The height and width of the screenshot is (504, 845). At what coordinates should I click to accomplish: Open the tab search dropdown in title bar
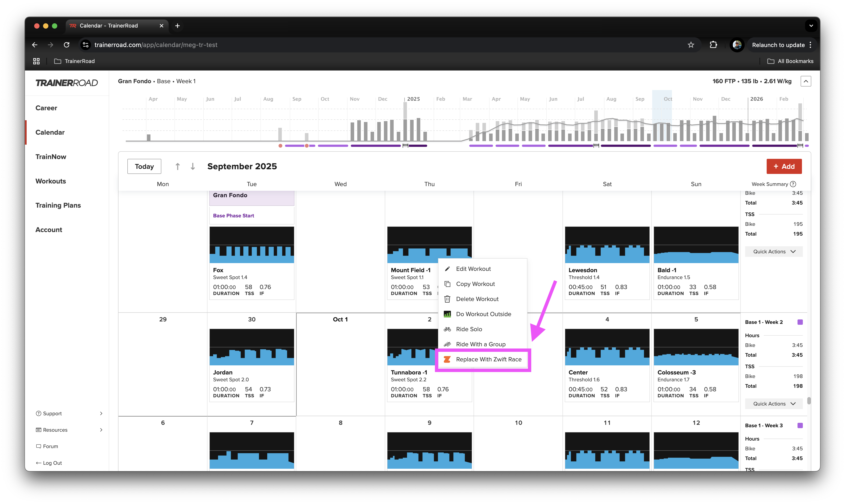click(x=811, y=26)
